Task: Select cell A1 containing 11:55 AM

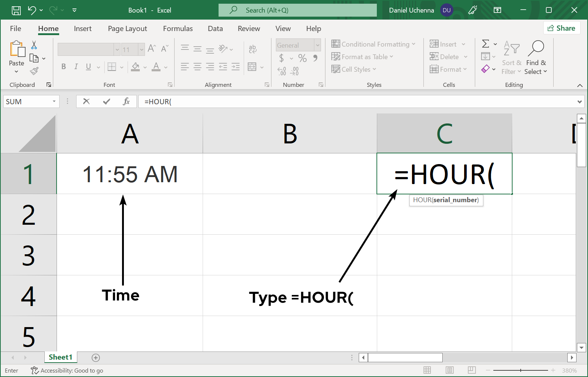Action: [x=129, y=174]
